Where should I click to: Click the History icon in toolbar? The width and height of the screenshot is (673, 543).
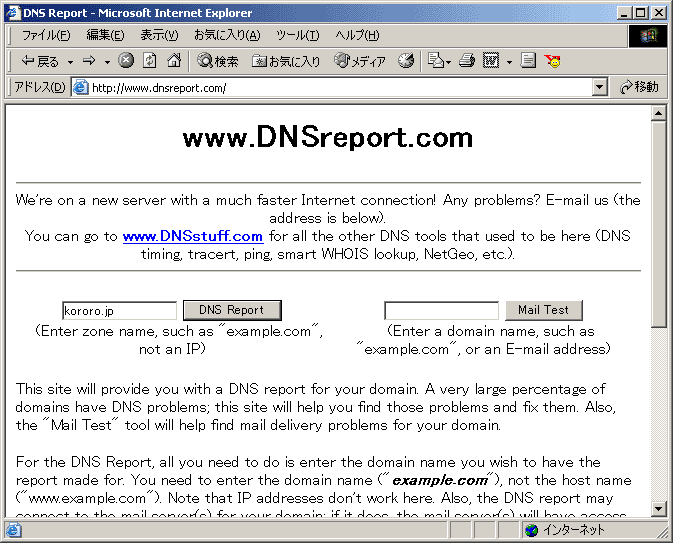click(406, 61)
